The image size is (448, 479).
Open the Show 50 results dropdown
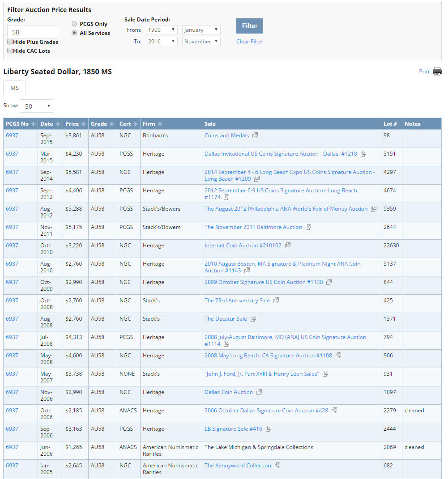pos(36,106)
